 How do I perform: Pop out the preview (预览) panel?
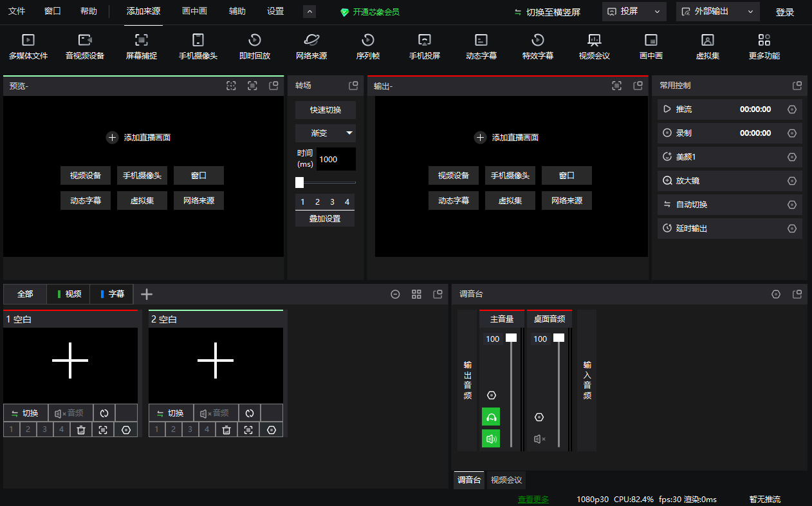pyautogui.click(x=273, y=86)
